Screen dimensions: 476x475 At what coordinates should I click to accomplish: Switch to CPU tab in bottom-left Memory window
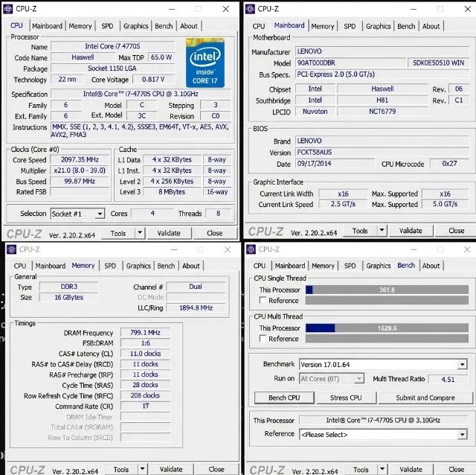[x=20, y=266]
